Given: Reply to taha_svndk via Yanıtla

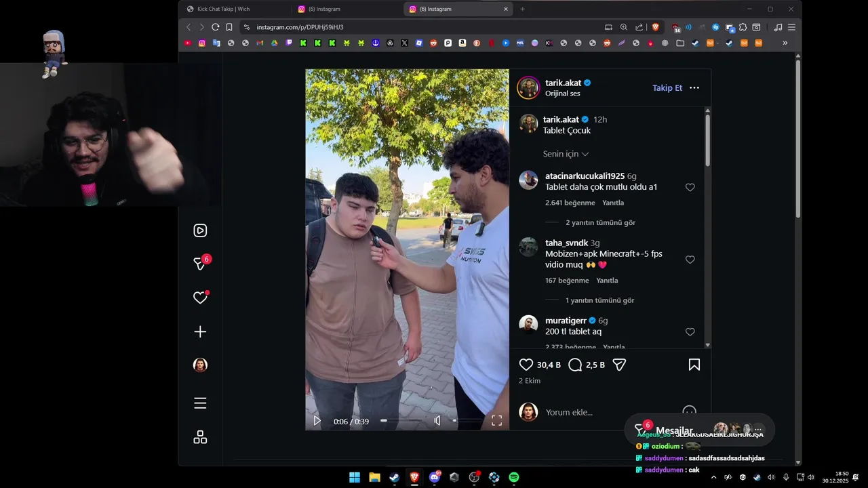Looking at the screenshot, I should tap(607, 281).
